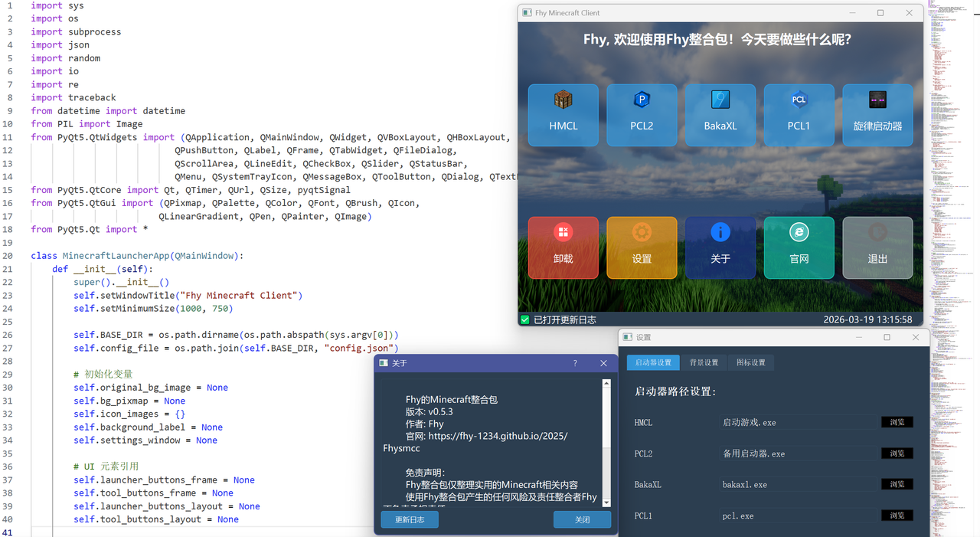This screenshot has height=537, width=980.
Task: Click the grey 退出 exit tile
Action: (877, 247)
